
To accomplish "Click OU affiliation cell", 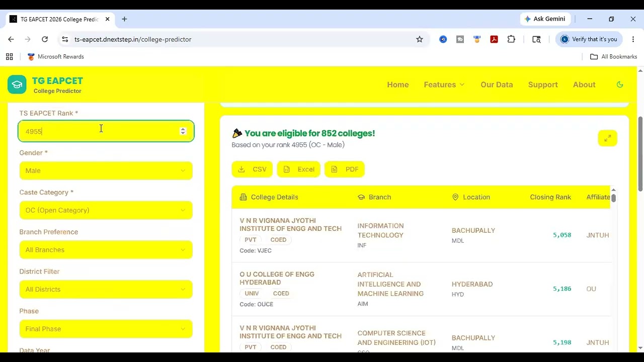I will coord(591,289).
